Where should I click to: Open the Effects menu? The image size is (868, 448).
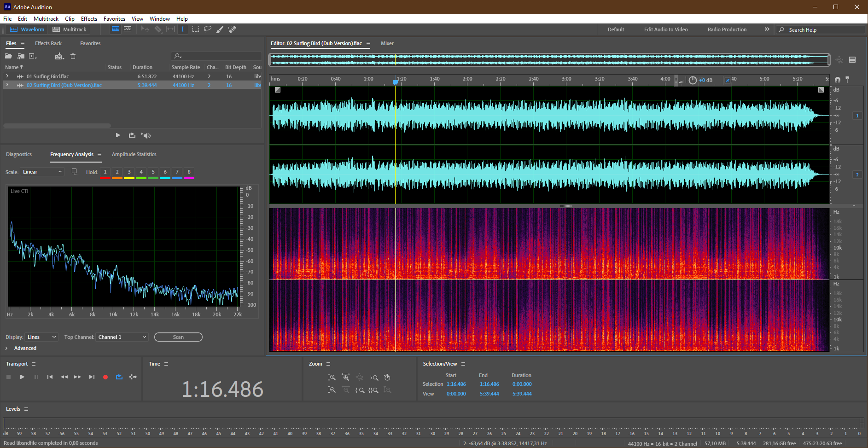coord(89,19)
